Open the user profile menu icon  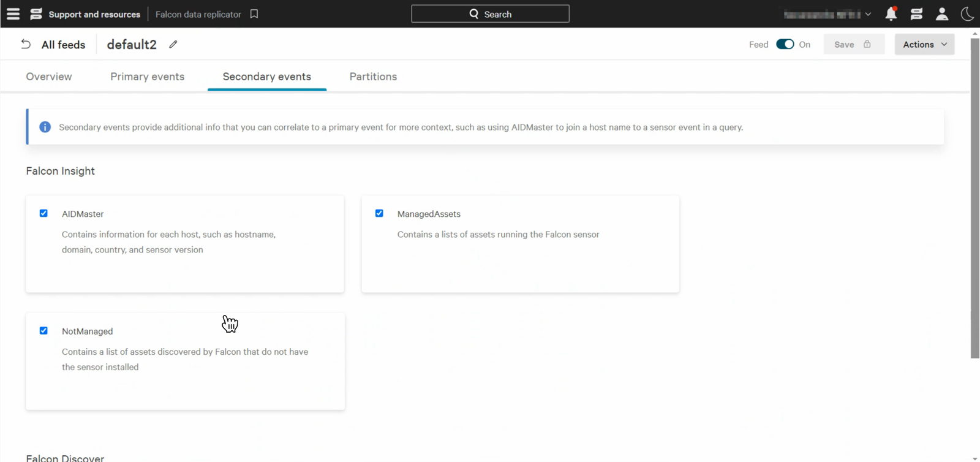[942, 13]
